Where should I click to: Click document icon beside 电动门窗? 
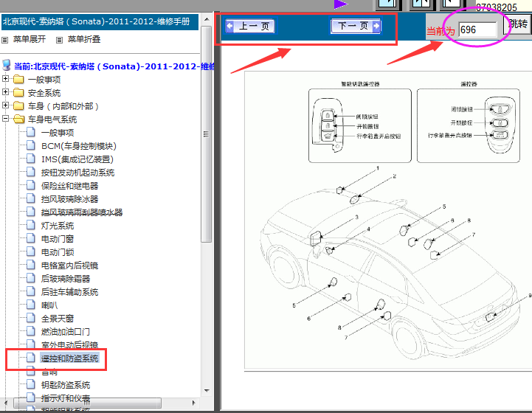click(31, 238)
